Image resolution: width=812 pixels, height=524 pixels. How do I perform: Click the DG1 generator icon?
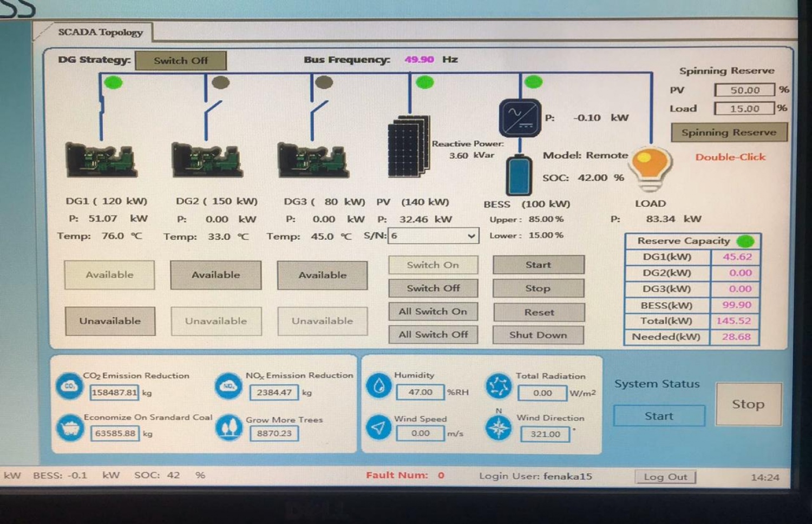tap(101, 160)
